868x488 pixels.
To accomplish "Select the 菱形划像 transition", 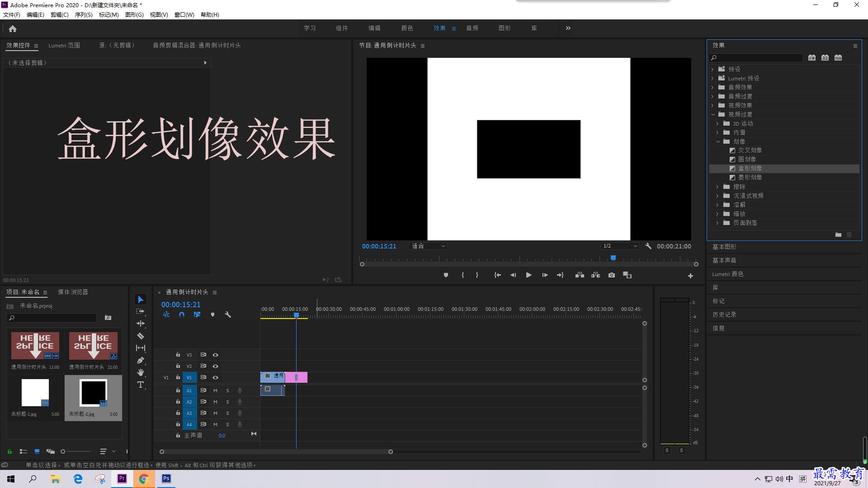I will click(x=750, y=177).
